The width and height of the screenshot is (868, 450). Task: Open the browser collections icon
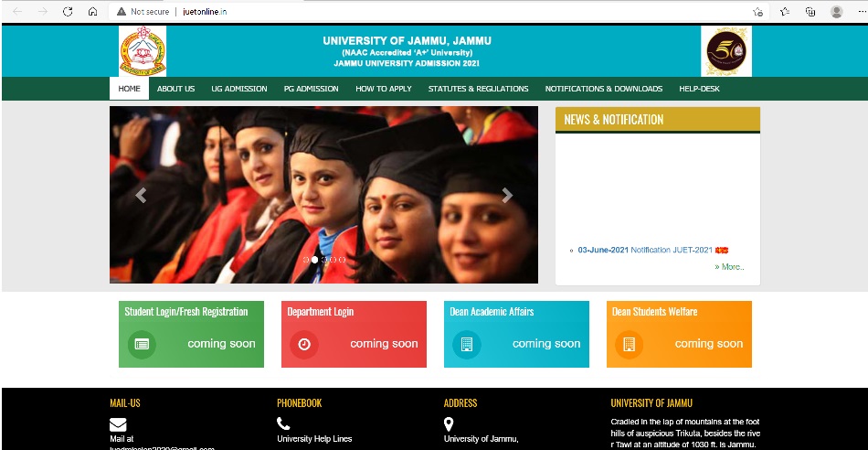tap(810, 12)
